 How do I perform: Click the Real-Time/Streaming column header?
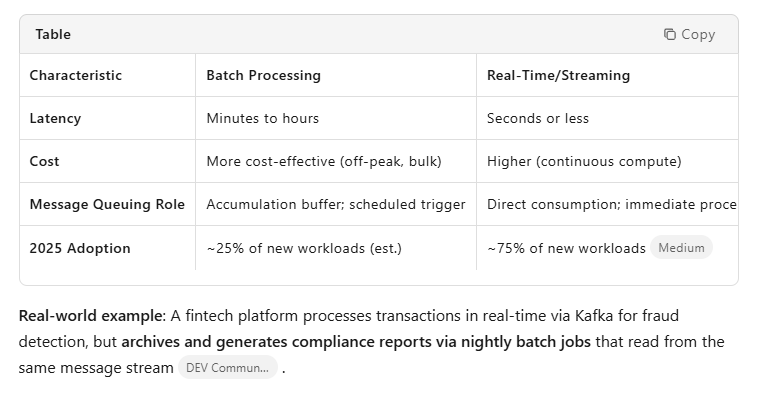point(558,76)
